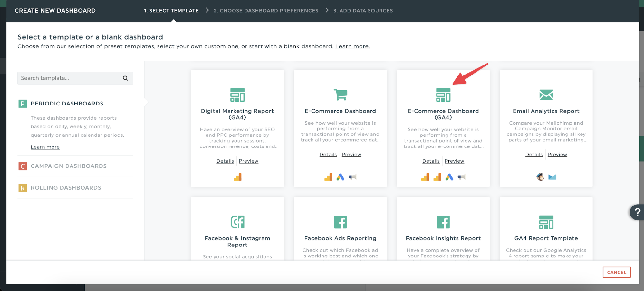Image resolution: width=644 pixels, height=291 pixels.
Task: Open the help question mark bubble
Action: (637, 212)
